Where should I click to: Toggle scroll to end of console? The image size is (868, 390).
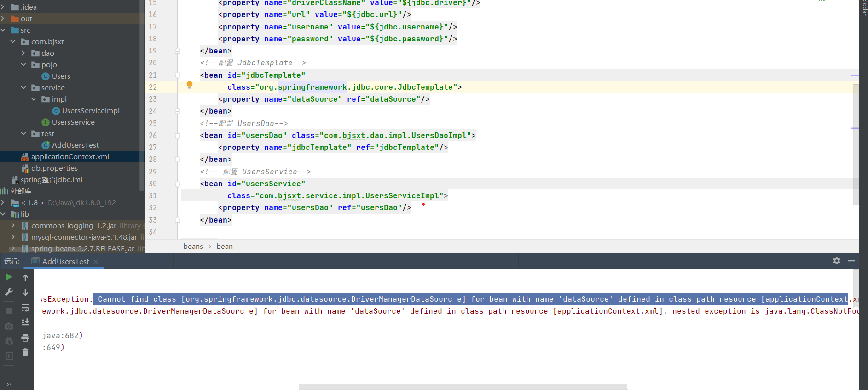click(x=25, y=322)
